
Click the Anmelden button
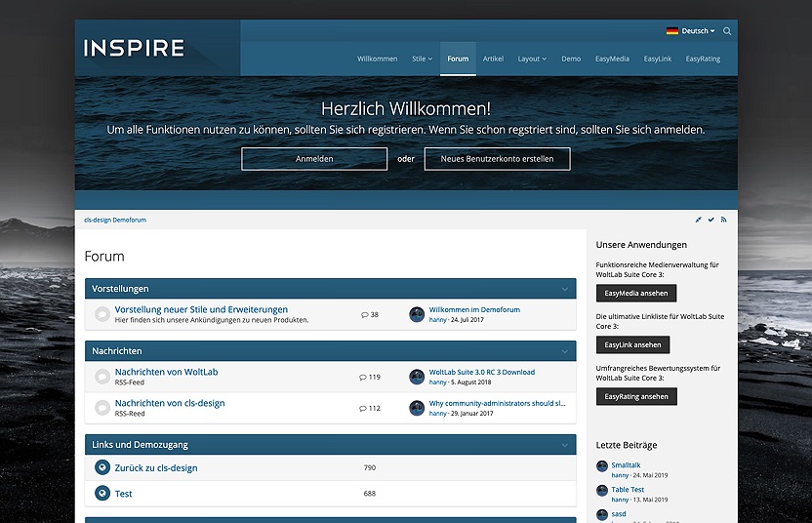click(314, 159)
